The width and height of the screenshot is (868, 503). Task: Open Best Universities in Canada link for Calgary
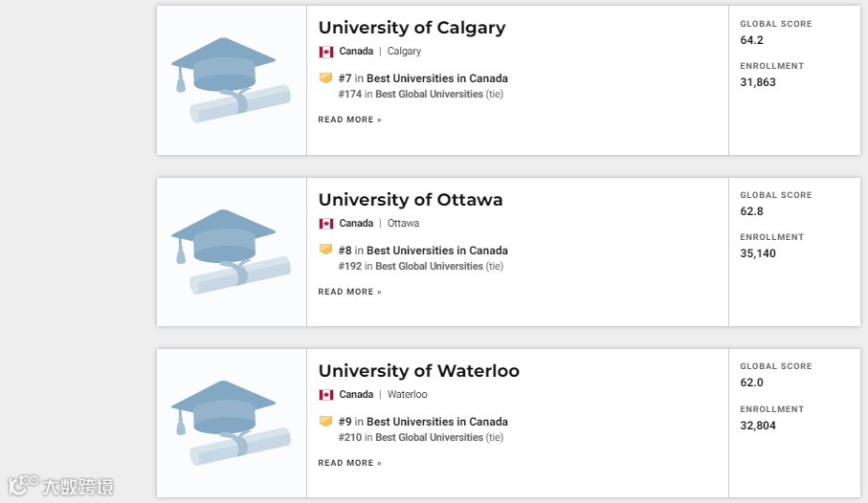[x=437, y=78]
